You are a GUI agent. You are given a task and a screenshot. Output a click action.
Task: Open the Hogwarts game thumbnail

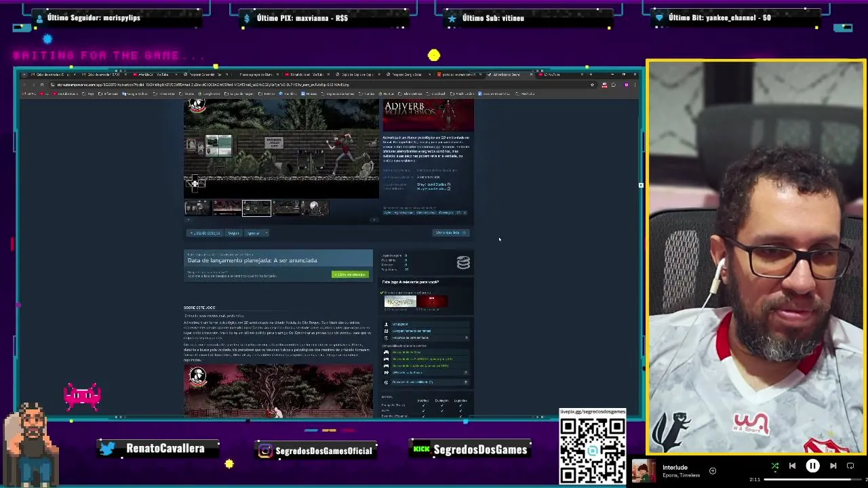400,302
